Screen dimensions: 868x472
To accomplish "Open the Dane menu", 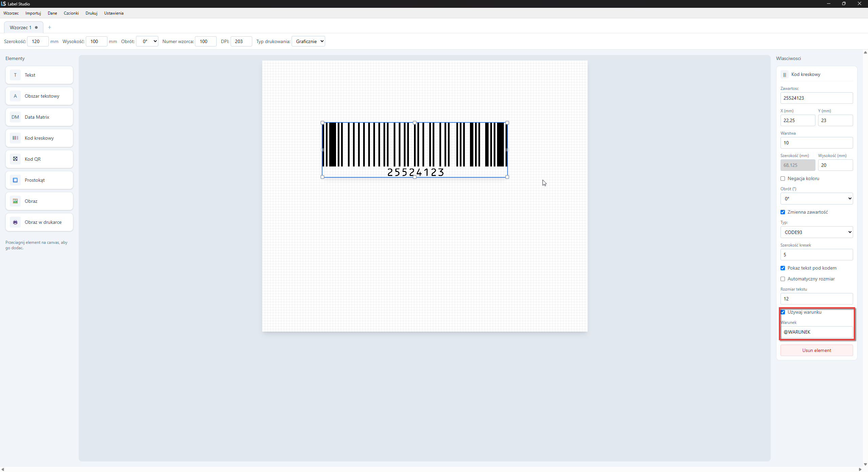I will pos(52,13).
